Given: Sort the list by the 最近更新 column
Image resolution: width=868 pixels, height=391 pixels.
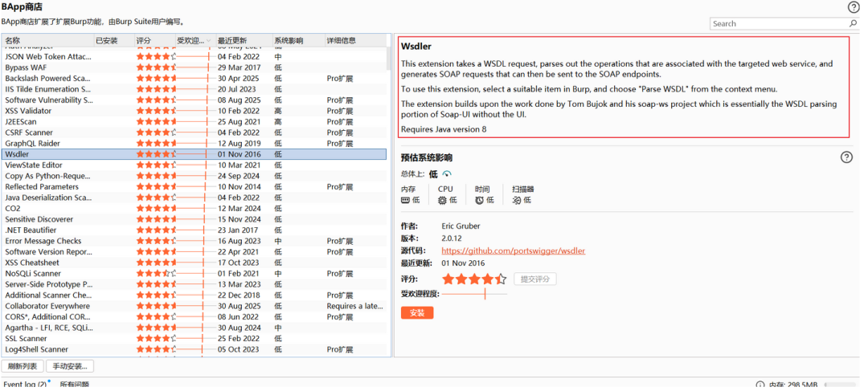Looking at the screenshot, I should (x=244, y=40).
